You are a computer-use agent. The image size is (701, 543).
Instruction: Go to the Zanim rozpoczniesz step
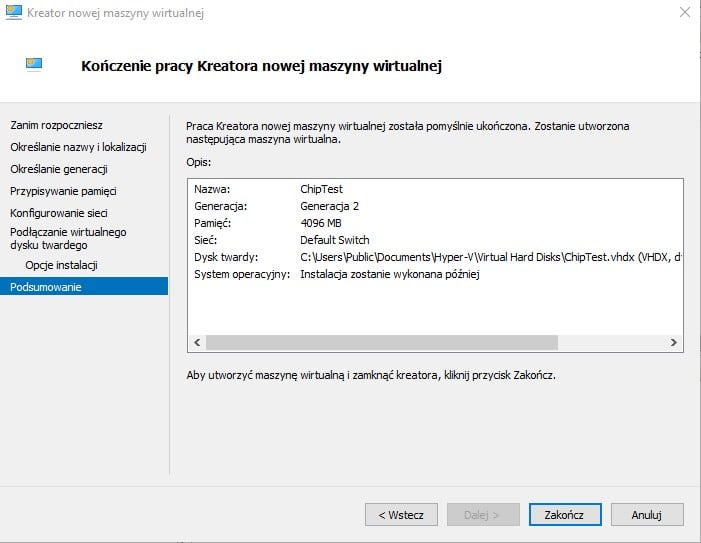56,125
